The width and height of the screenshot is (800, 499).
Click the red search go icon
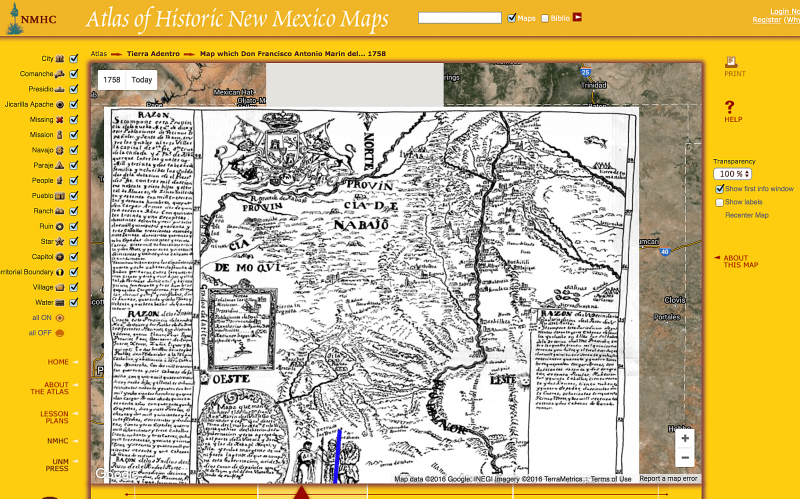577,17
